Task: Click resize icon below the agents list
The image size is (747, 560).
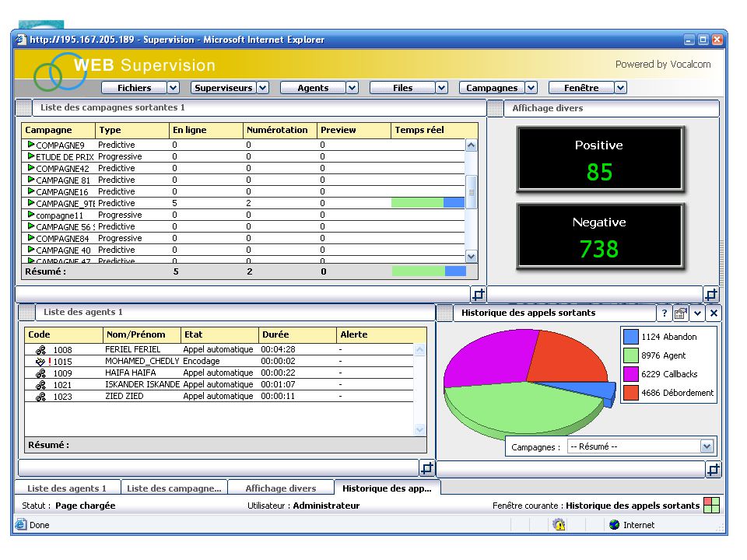Action: (x=427, y=467)
